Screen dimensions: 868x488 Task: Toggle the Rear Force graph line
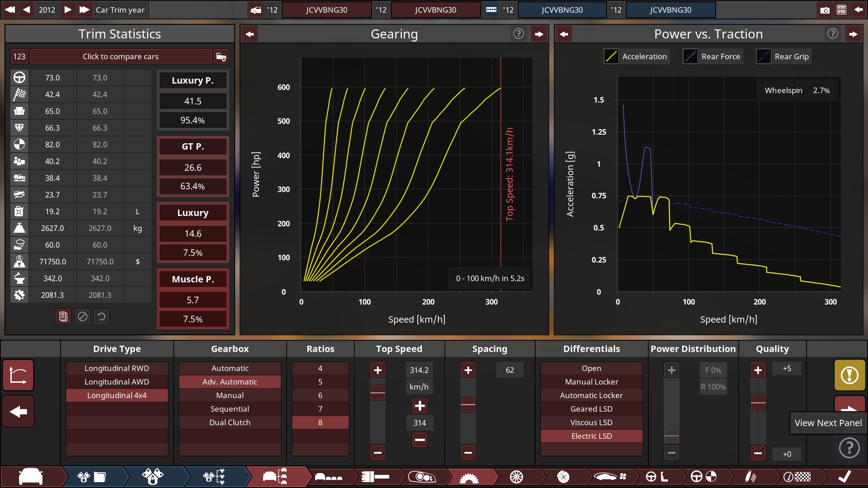tap(690, 56)
